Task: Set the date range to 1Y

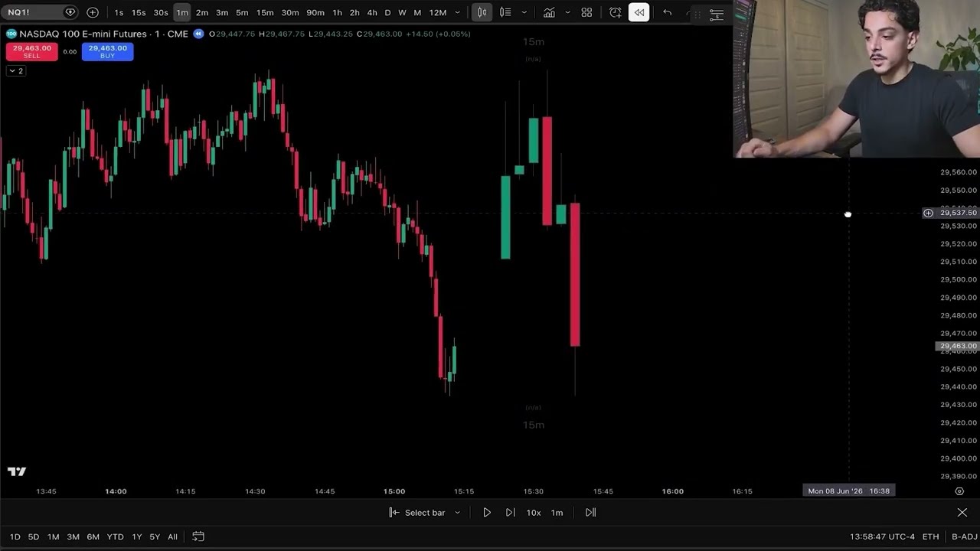Action: 137,537
